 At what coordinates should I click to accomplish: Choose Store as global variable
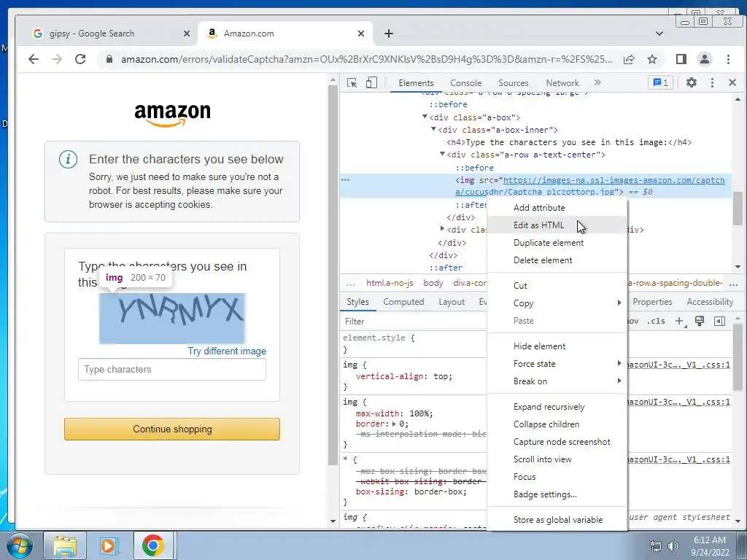click(557, 519)
